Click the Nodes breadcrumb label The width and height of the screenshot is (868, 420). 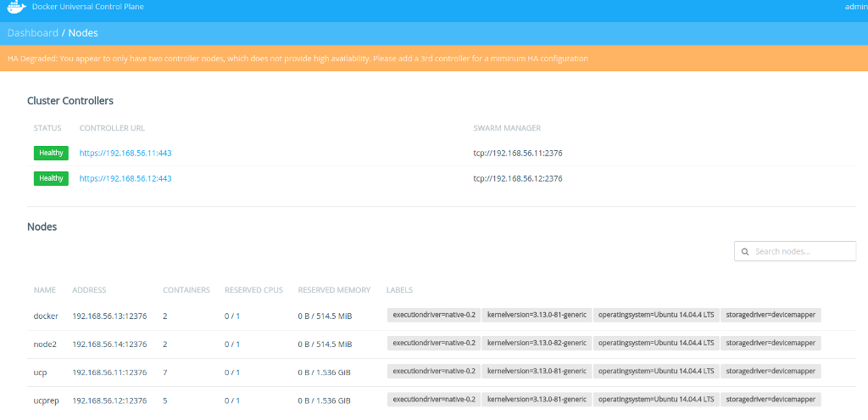coord(83,33)
